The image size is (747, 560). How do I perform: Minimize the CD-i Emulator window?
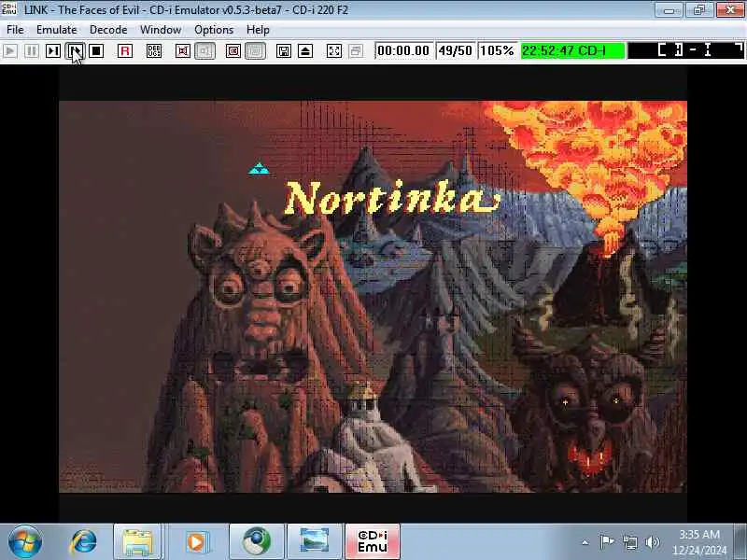click(x=669, y=9)
